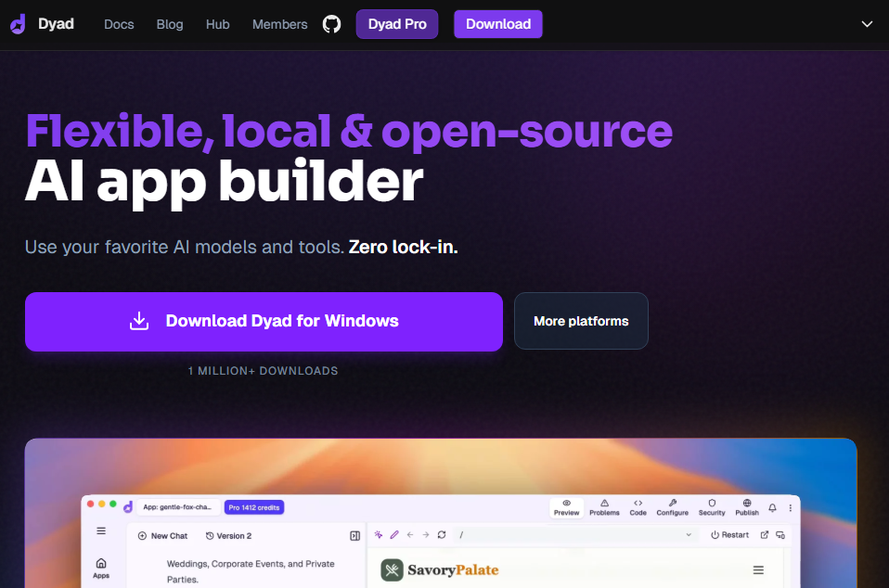Expand the chevron at header's right end

[867, 24]
